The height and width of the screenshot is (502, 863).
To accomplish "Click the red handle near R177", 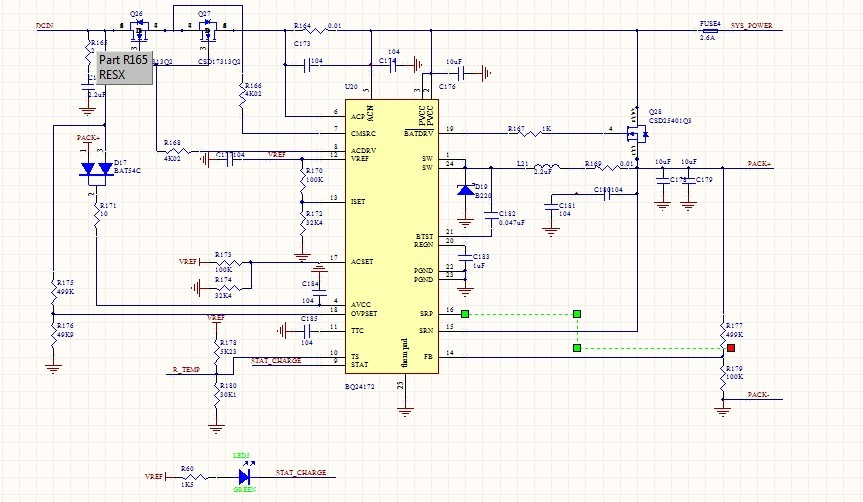I will pos(731,348).
